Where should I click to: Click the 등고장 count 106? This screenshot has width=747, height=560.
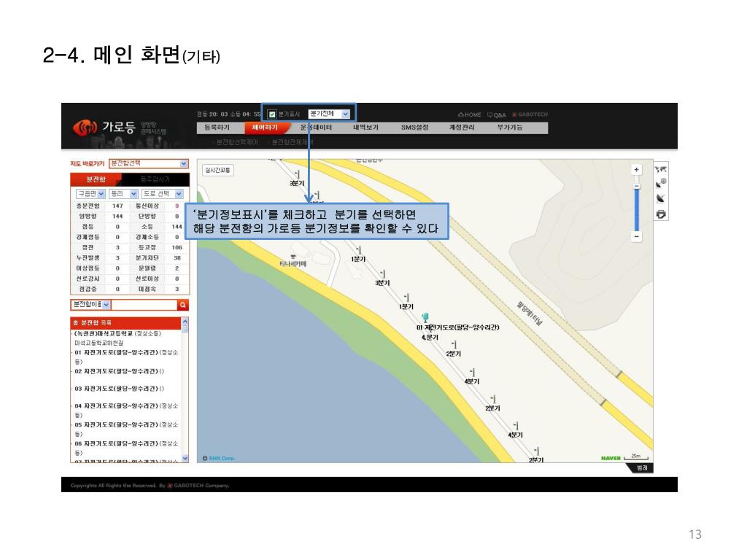(177, 248)
